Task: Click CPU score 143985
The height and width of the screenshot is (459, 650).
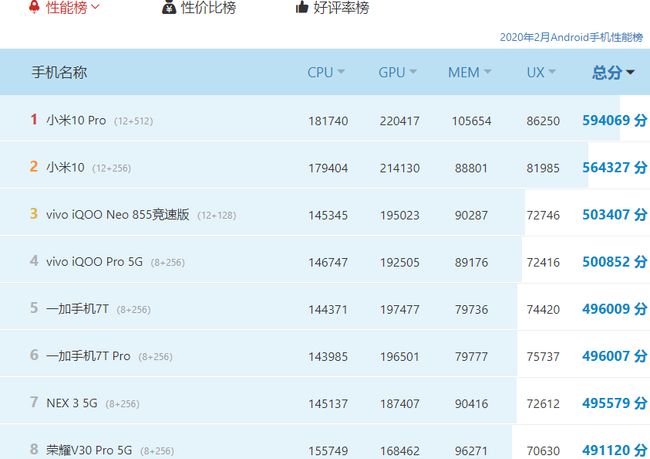Action: tap(328, 357)
